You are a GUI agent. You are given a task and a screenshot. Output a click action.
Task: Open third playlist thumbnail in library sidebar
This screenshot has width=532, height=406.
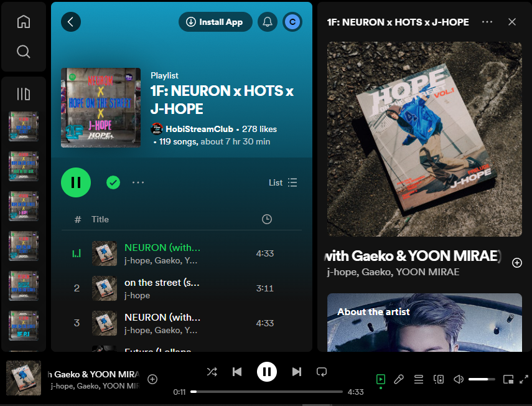(x=24, y=206)
